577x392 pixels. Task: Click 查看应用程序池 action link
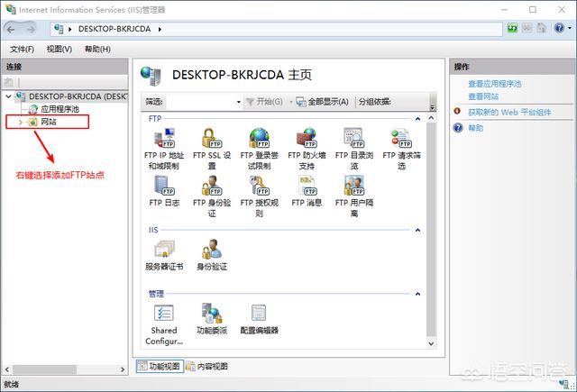tap(495, 84)
